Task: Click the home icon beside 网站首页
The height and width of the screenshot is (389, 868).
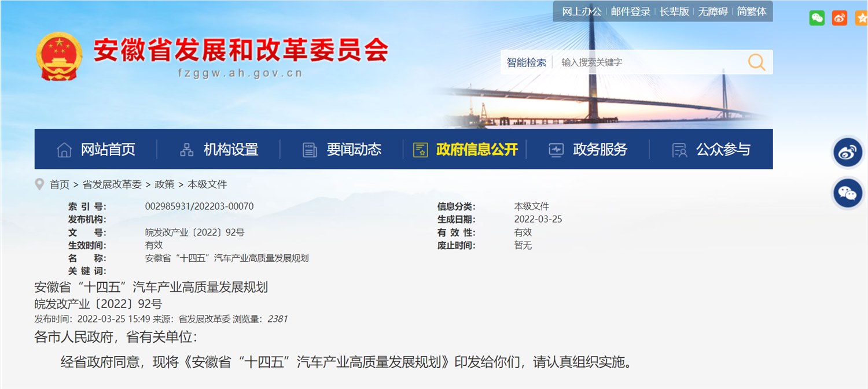Action: coord(65,149)
